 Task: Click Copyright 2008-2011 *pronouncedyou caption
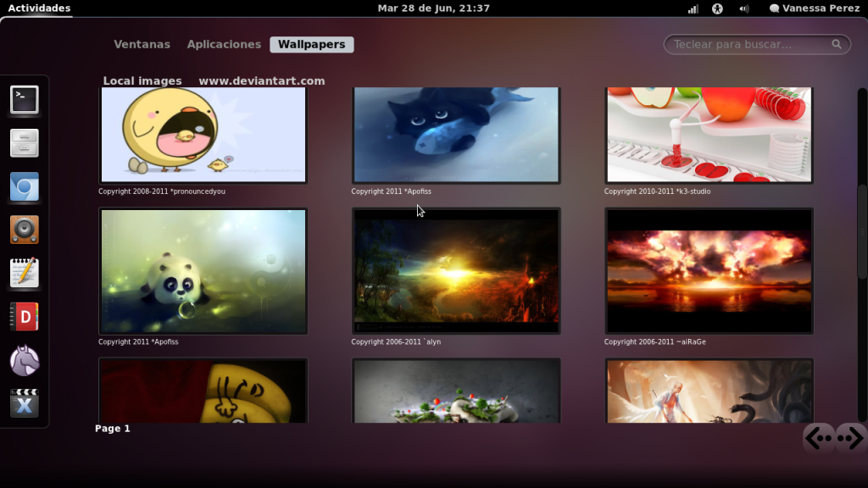coord(162,191)
